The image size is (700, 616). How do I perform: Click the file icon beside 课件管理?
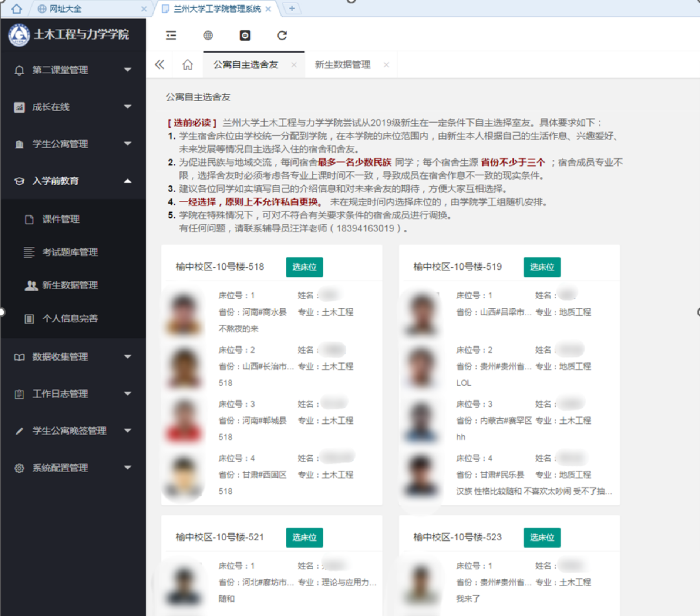pos(29,219)
